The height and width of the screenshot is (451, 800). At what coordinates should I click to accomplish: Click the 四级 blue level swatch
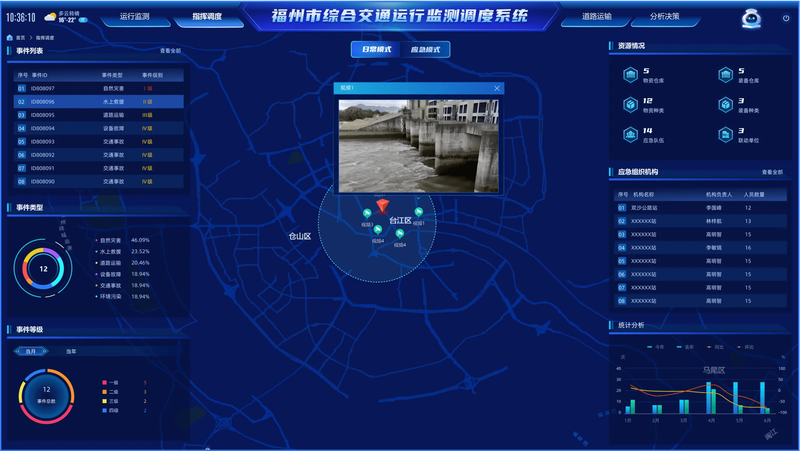(105, 410)
